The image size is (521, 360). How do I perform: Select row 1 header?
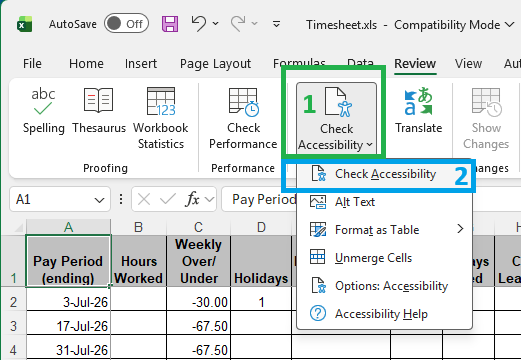[x=13, y=261]
